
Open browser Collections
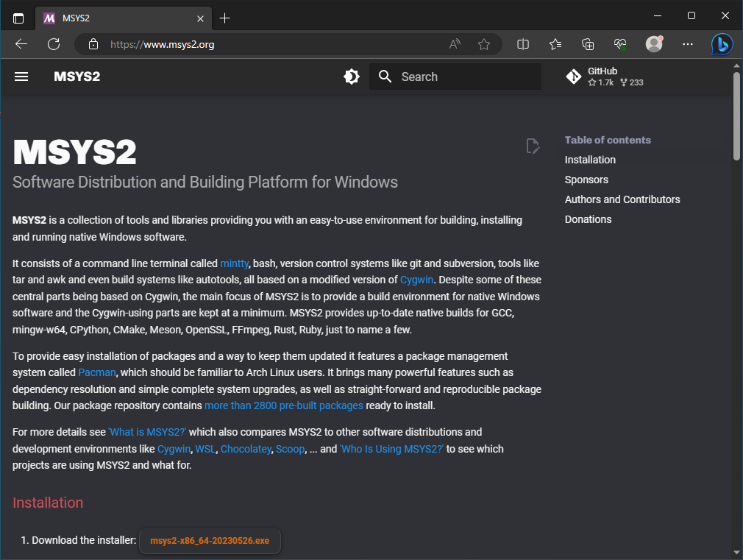588,44
